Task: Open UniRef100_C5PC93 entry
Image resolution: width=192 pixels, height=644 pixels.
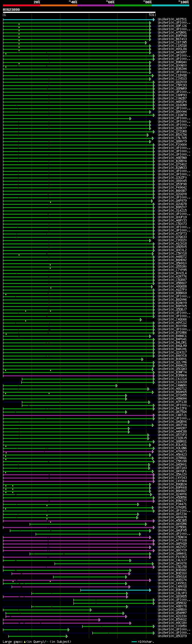Action: 172,85
